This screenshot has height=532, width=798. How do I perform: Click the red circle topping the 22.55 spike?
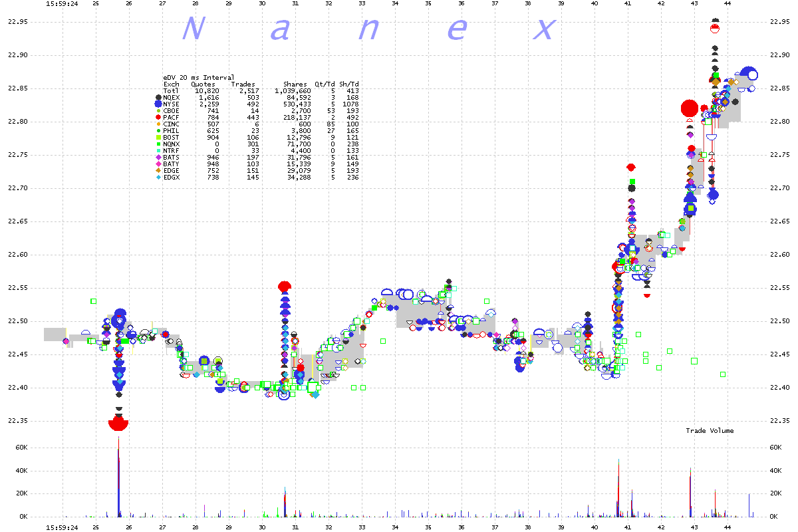tap(285, 287)
